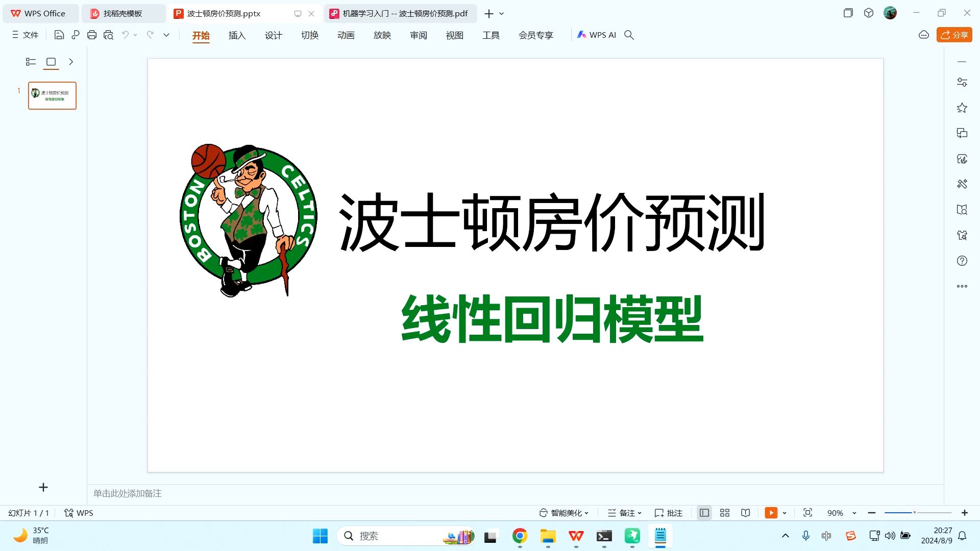The width and height of the screenshot is (980, 551).
Task: Open the star favorites icon in right sidebar
Action: 962,108
